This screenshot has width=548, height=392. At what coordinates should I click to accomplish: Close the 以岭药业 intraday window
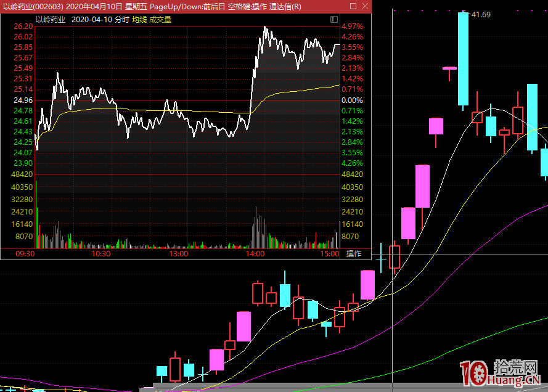point(365,6)
